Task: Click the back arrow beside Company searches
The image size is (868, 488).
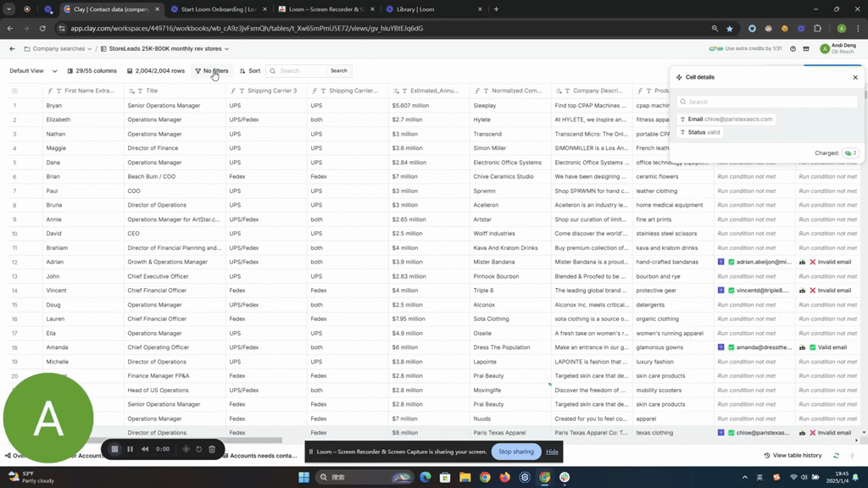Action: (x=12, y=49)
